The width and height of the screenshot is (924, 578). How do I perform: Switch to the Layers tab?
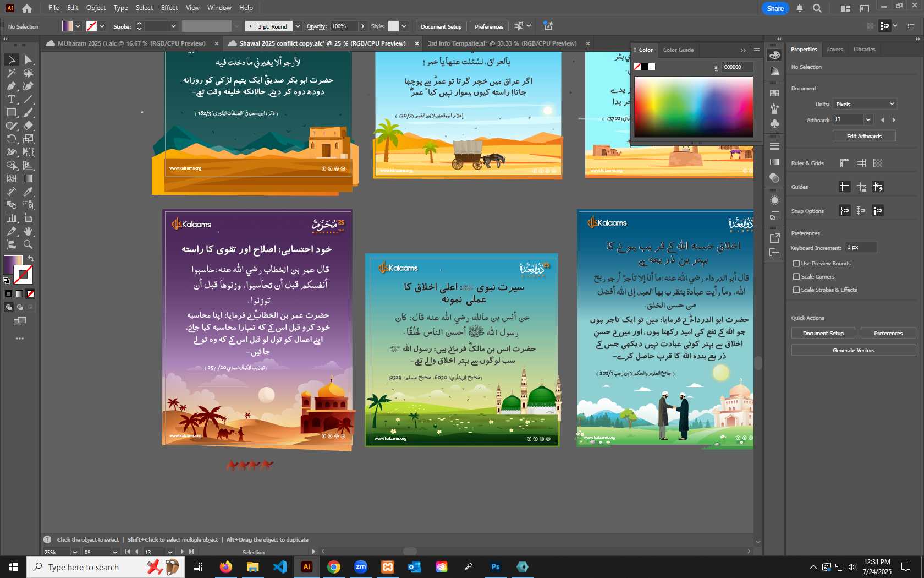tap(834, 50)
